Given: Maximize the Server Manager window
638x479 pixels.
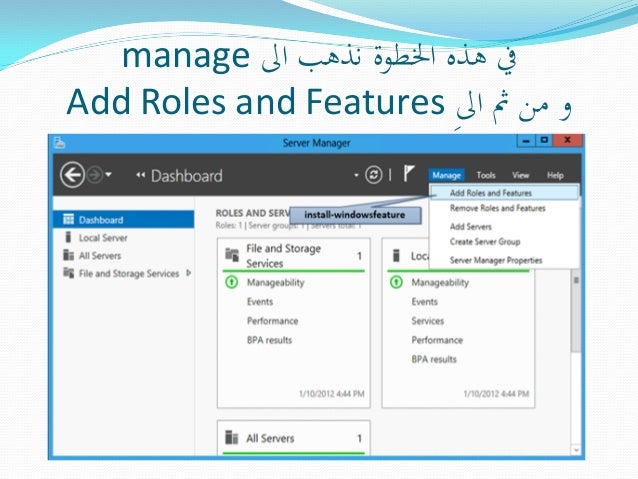Looking at the screenshot, I should point(544,140).
